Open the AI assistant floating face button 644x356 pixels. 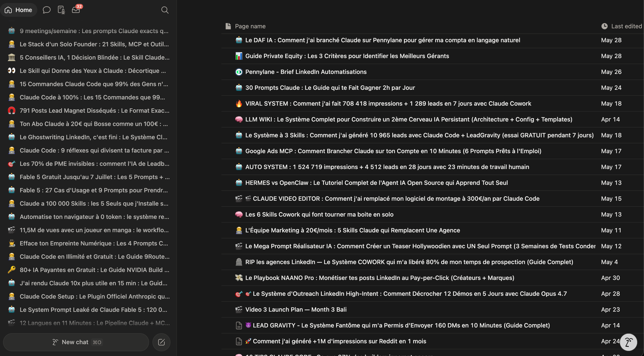click(628, 342)
